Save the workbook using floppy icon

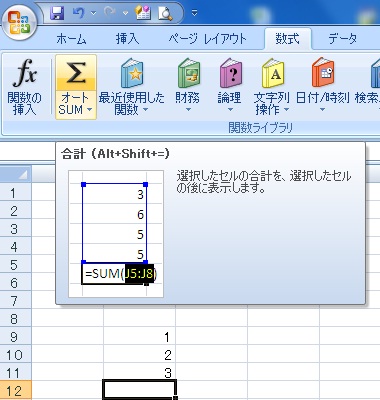[57, 13]
